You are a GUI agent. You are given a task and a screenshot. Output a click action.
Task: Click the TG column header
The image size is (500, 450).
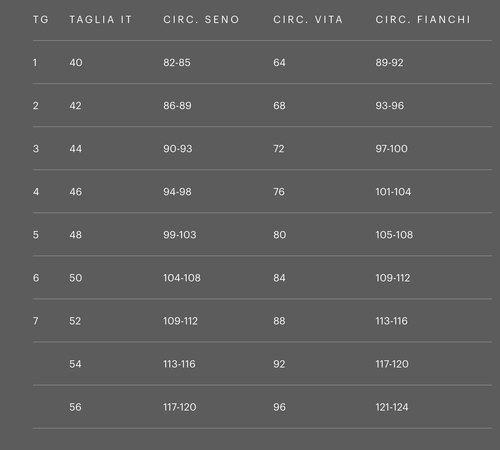(41, 20)
